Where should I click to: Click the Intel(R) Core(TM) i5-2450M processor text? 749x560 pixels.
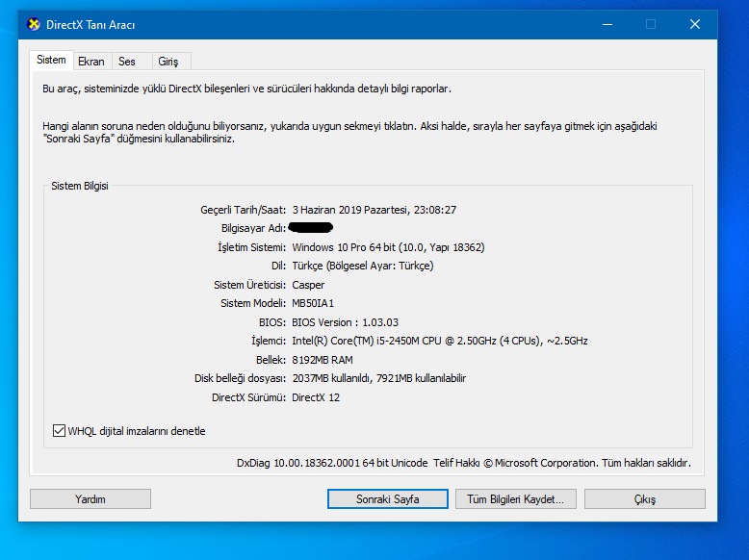click(439, 341)
